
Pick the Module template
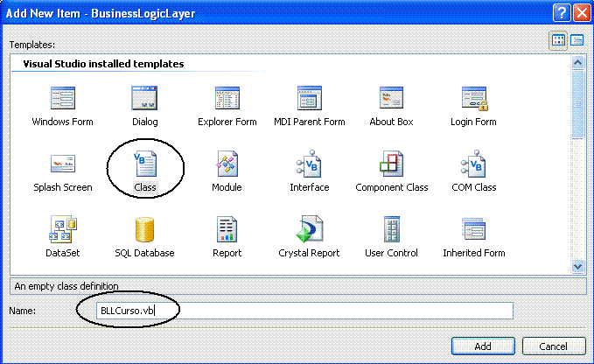point(227,171)
